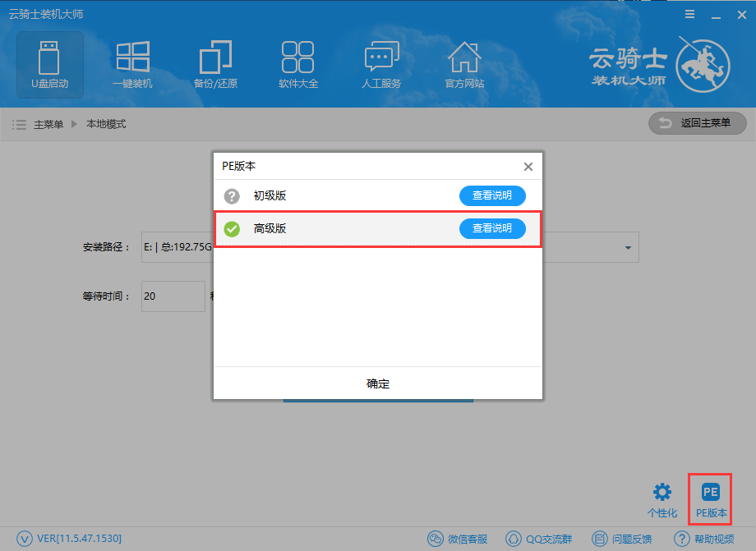756x551 pixels.
Task: Open the PE版本 icon
Action: pos(711,500)
